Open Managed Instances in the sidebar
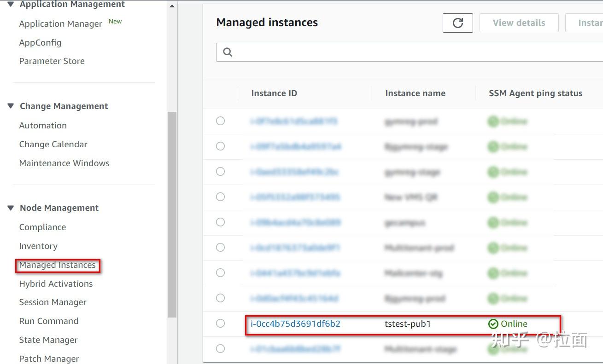The image size is (603, 364). coord(57,265)
